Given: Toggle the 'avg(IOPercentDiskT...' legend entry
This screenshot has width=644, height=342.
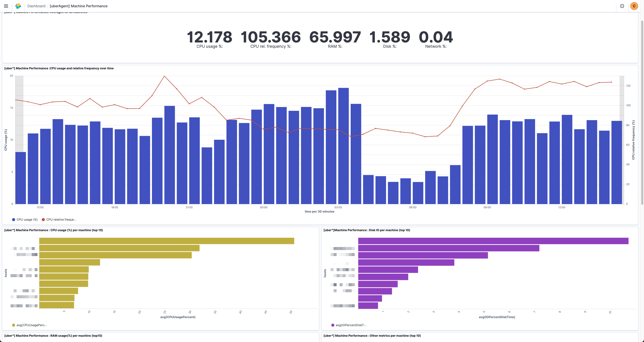Looking at the screenshot, I should pos(351,325).
